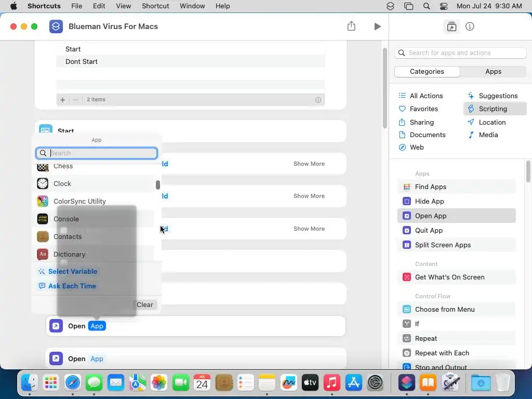Select the Repeat with Each action

456,353
